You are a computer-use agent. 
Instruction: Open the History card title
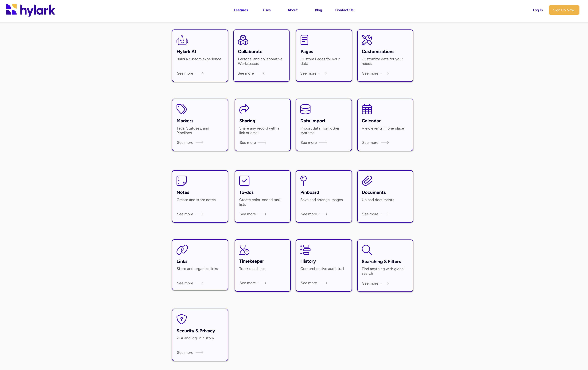(x=308, y=261)
